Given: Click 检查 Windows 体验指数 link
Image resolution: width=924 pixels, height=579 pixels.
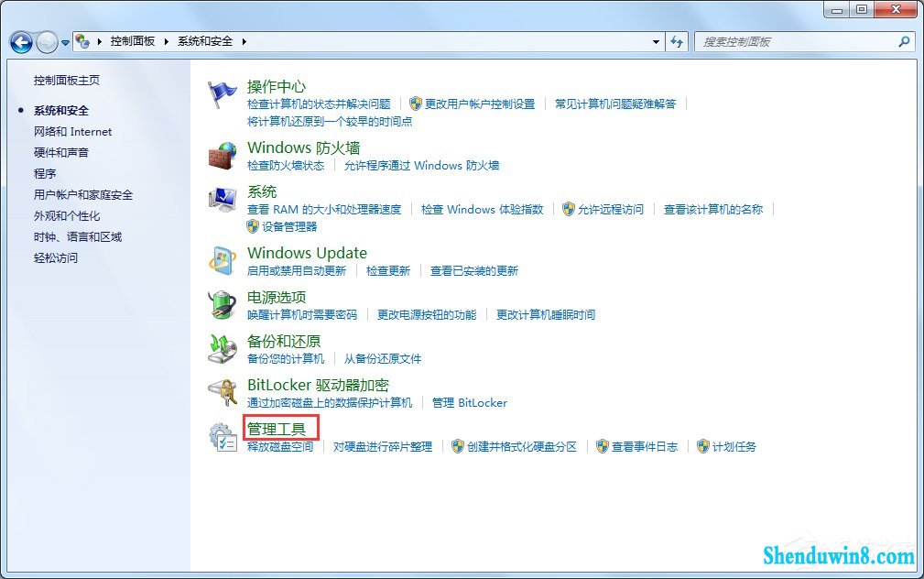Looking at the screenshot, I should click(482, 209).
